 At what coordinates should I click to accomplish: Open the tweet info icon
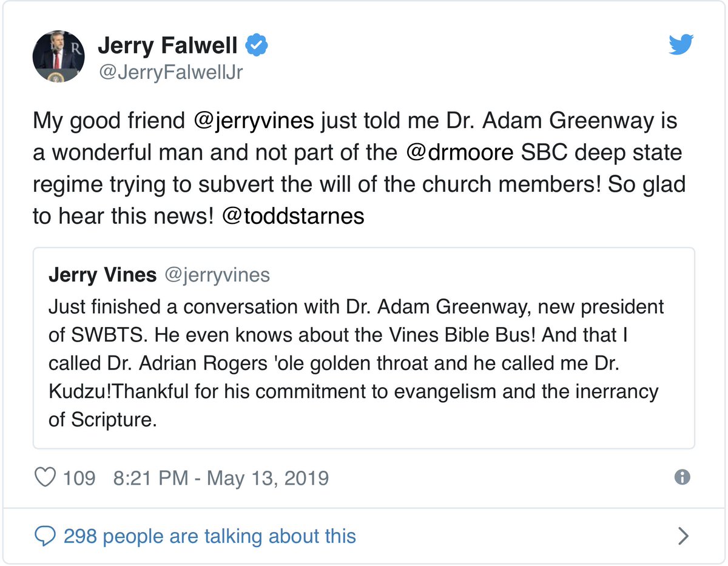tap(682, 477)
